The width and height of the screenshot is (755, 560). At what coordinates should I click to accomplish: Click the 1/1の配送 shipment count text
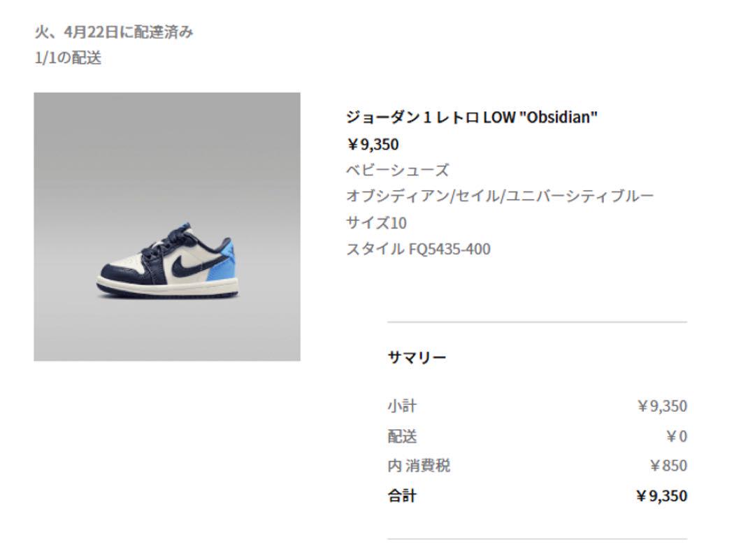click(x=68, y=58)
